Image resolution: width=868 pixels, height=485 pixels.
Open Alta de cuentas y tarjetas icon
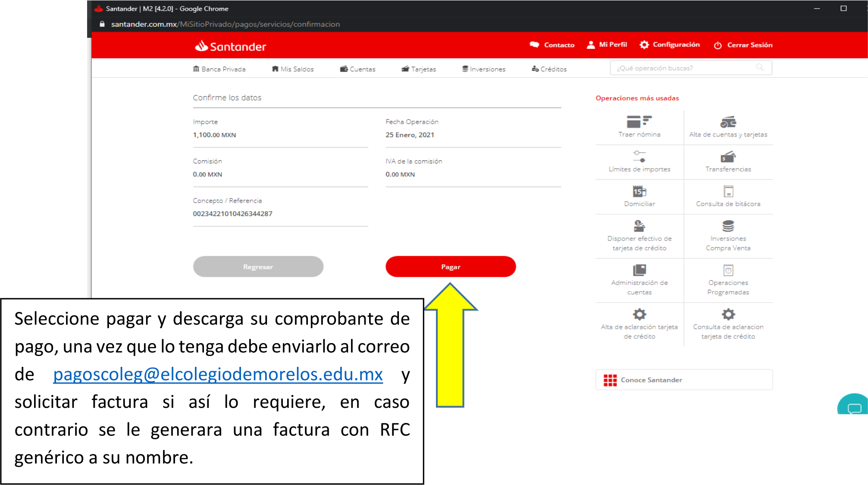pos(728,122)
